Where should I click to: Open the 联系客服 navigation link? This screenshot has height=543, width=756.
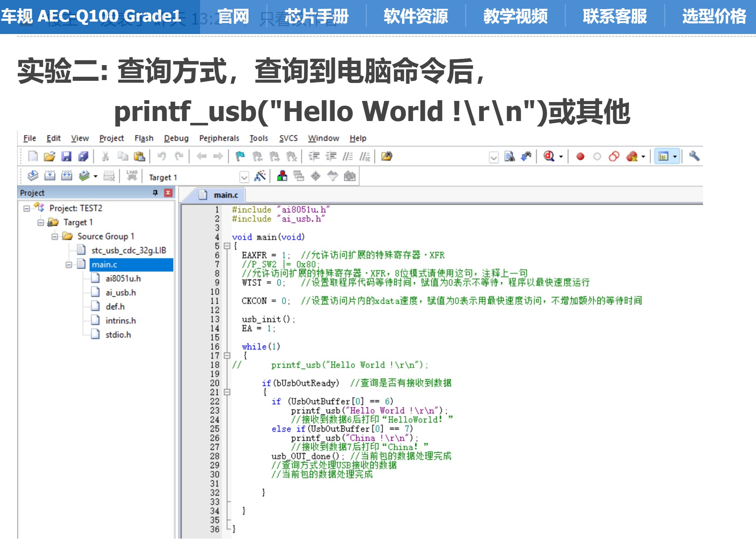coord(615,16)
